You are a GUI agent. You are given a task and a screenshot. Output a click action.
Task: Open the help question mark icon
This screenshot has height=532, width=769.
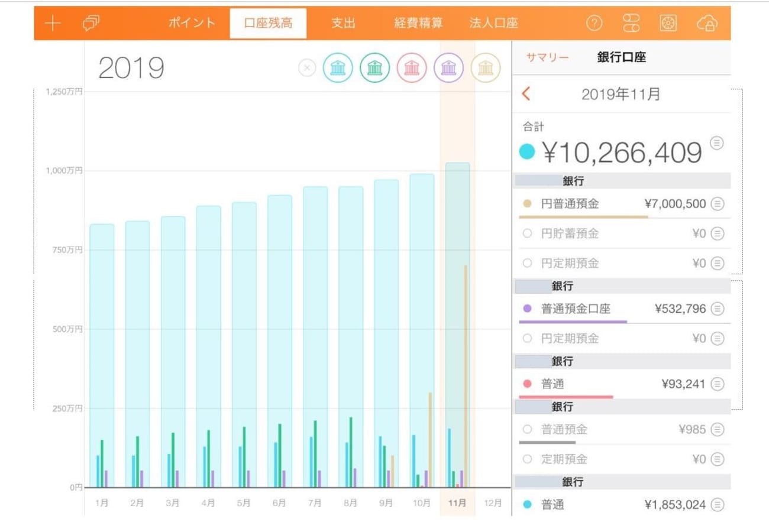[x=594, y=24]
